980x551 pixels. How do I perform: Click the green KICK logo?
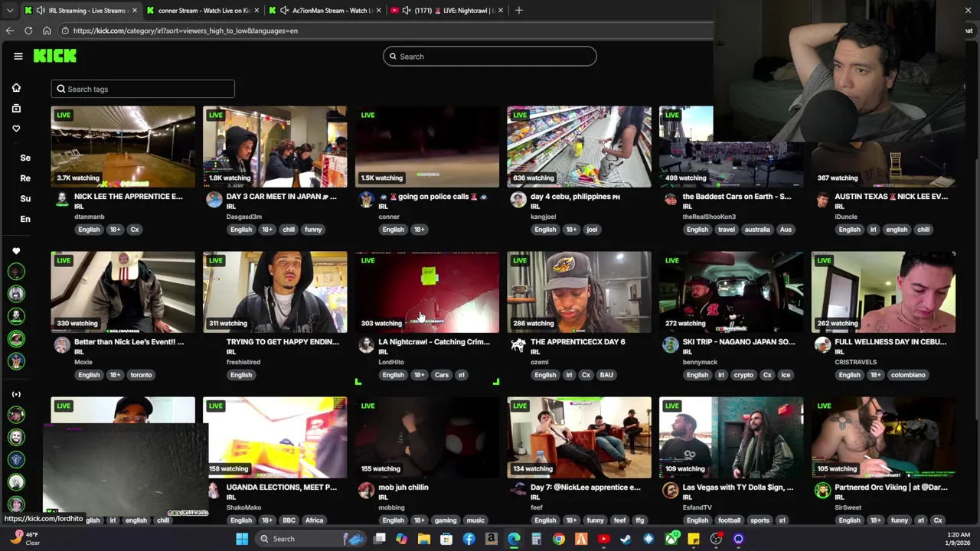tap(55, 56)
